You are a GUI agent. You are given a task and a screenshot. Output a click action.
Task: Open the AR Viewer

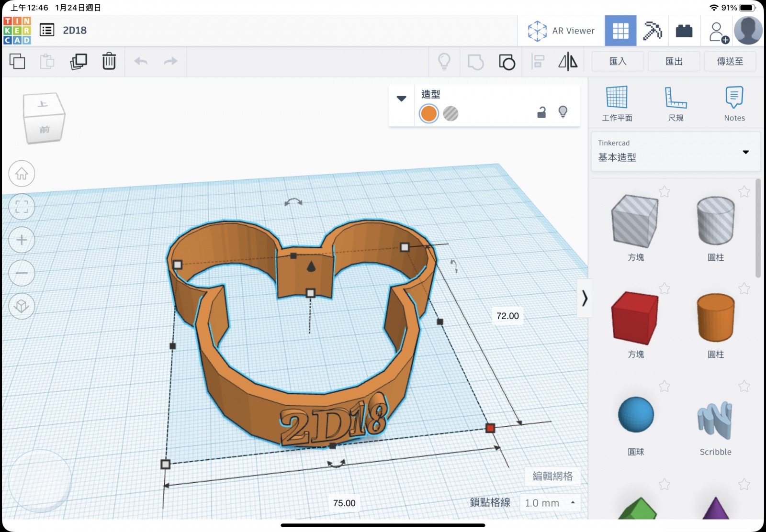pos(561,31)
